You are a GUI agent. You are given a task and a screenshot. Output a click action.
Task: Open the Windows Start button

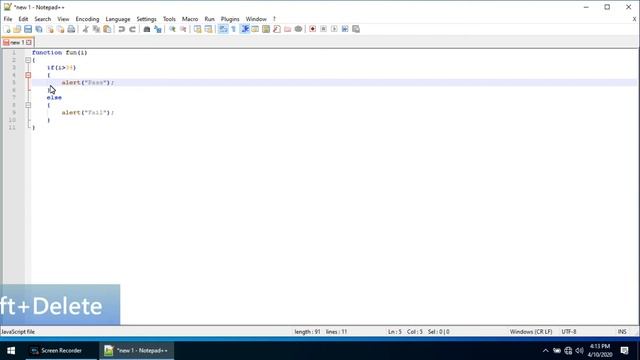[11, 351]
